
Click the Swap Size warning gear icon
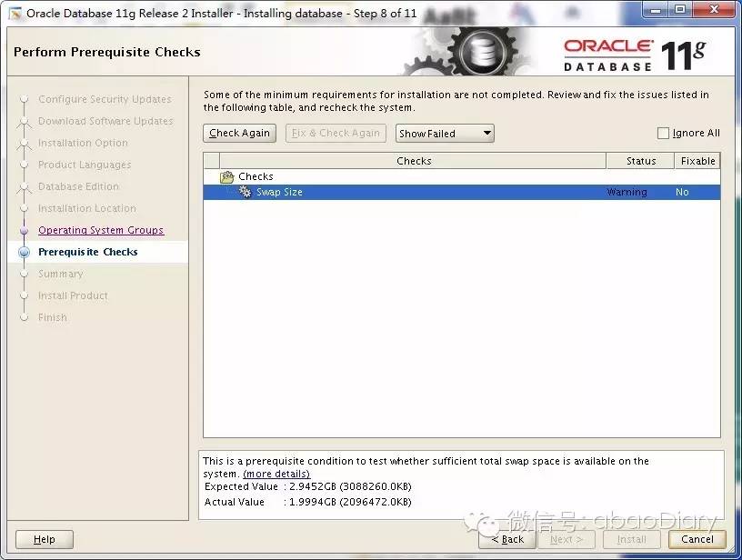[244, 192]
